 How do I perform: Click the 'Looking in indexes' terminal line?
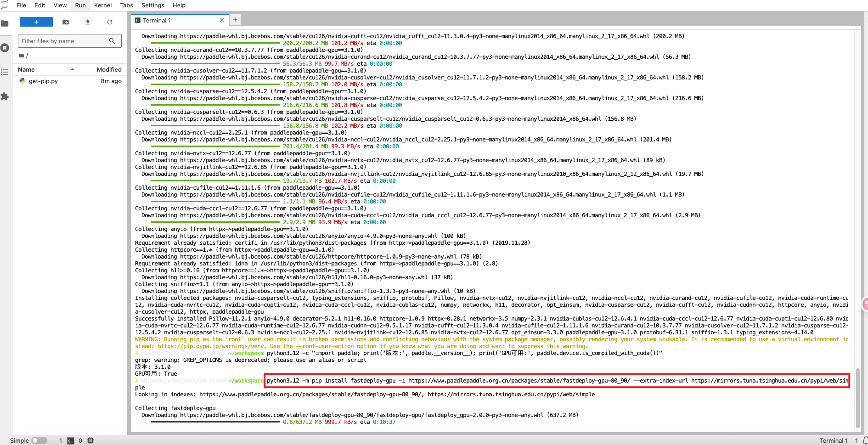tap(365, 394)
